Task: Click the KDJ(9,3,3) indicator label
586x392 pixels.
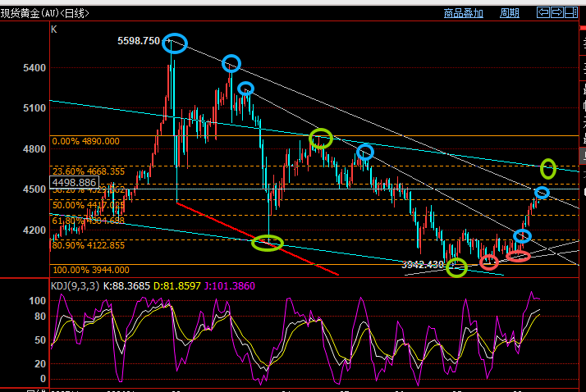Action: (76, 286)
